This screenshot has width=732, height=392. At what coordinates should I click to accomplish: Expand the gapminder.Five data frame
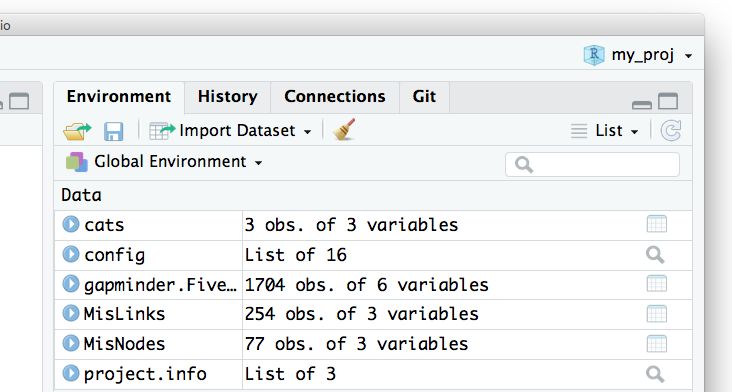pos(71,284)
